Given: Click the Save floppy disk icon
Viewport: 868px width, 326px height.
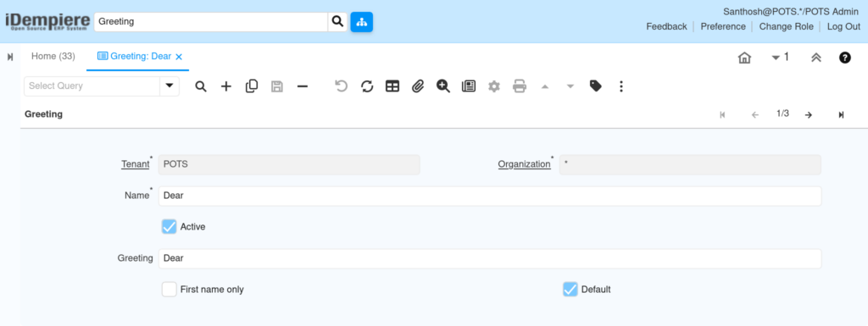Looking at the screenshot, I should (277, 86).
